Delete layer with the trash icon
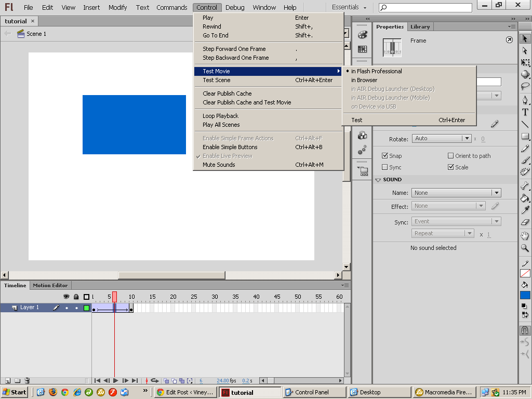 (x=28, y=381)
